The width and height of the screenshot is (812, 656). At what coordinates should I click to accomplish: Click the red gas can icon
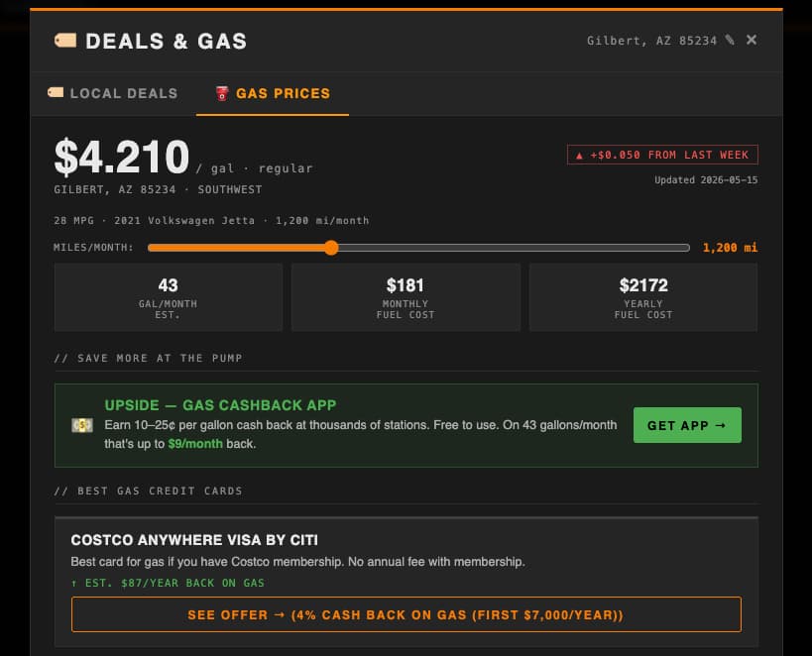tap(222, 93)
